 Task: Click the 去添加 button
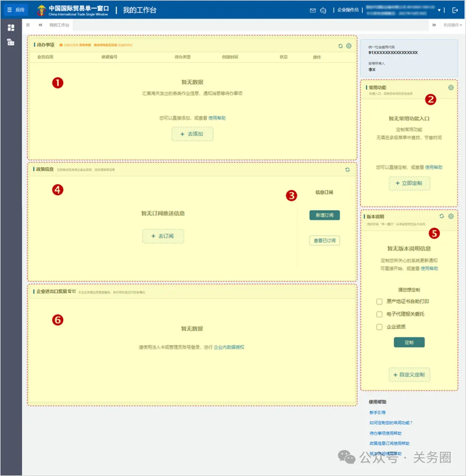coord(193,134)
